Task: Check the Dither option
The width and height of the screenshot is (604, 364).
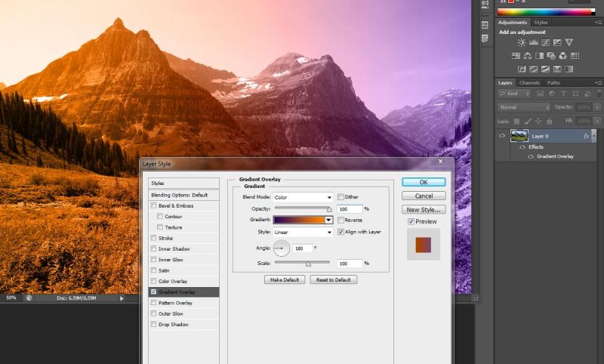Action: click(x=341, y=197)
